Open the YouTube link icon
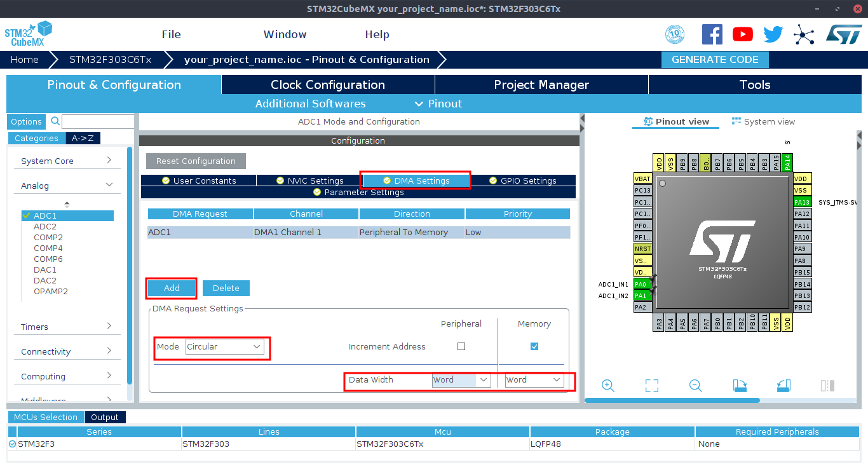 [742, 34]
